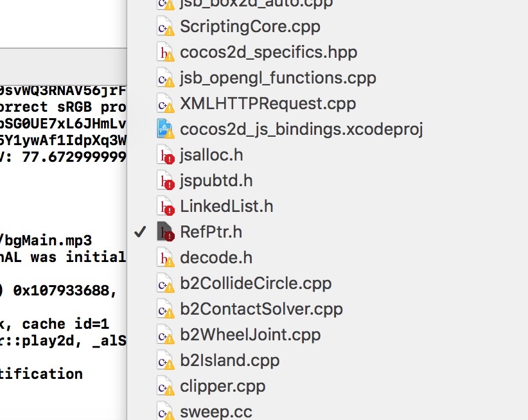Pick b2WheelJoint.cpp from the file list
The image size is (528, 420).
tap(250, 335)
